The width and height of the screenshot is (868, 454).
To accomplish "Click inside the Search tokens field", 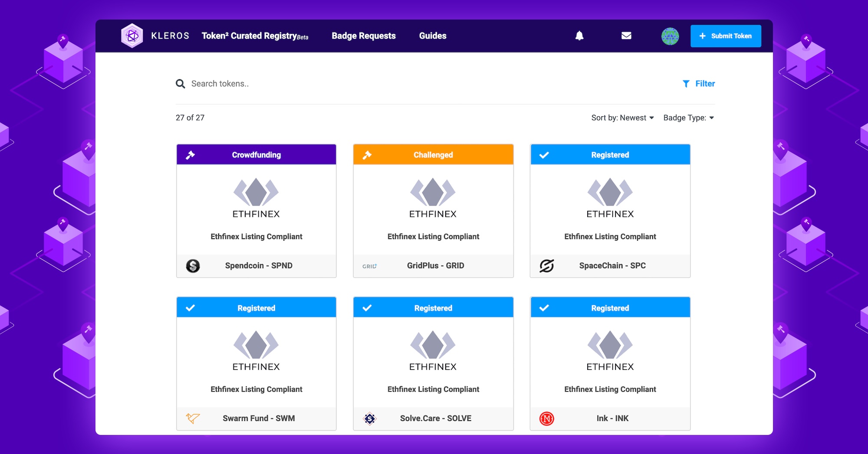I will pyautogui.click(x=260, y=84).
